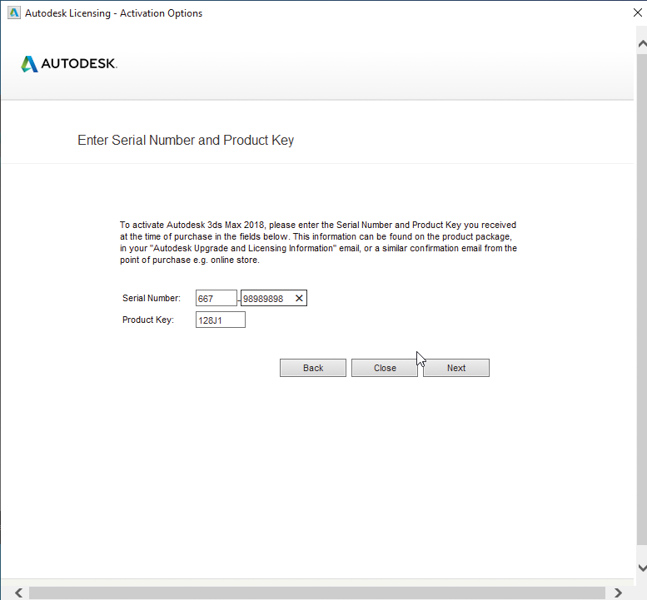The width and height of the screenshot is (647, 600).
Task: Click the Next button
Action: 456,368
